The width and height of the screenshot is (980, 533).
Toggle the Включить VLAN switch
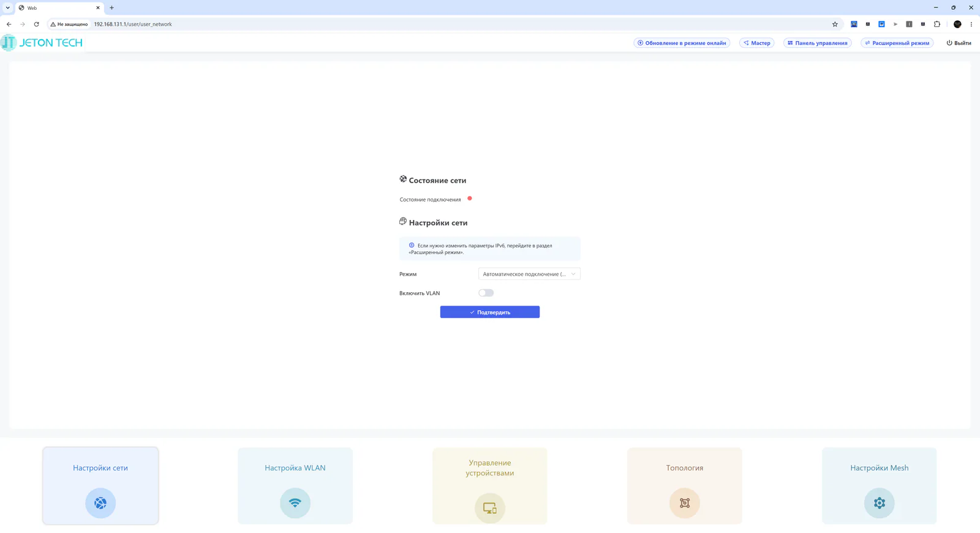(486, 293)
